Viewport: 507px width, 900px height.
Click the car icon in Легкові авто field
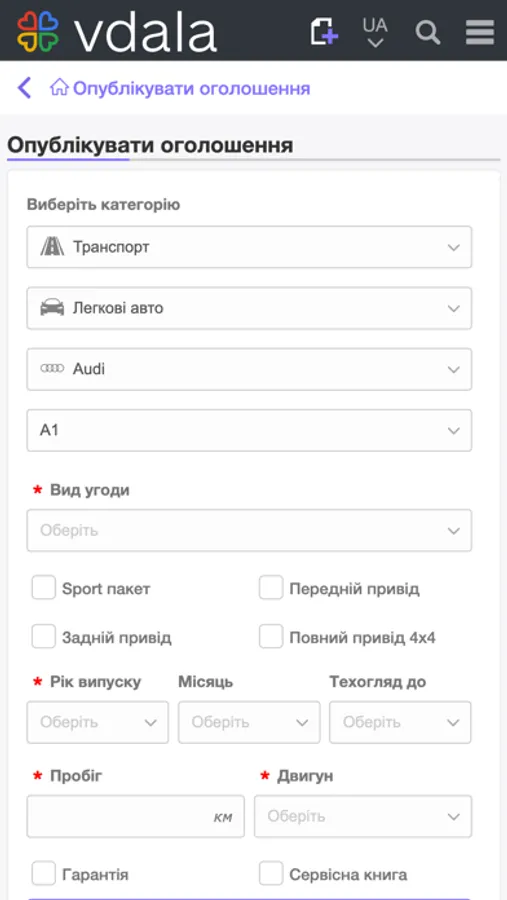coord(52,308)
